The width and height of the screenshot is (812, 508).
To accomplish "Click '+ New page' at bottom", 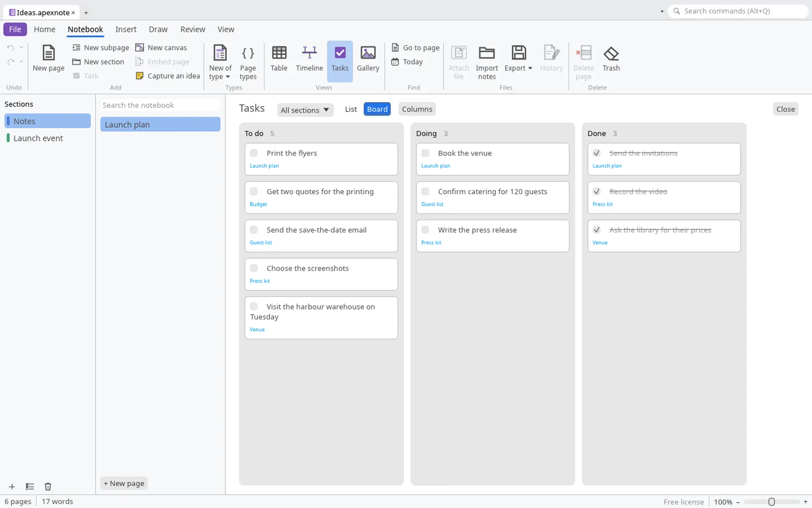I will pos(124,483).
